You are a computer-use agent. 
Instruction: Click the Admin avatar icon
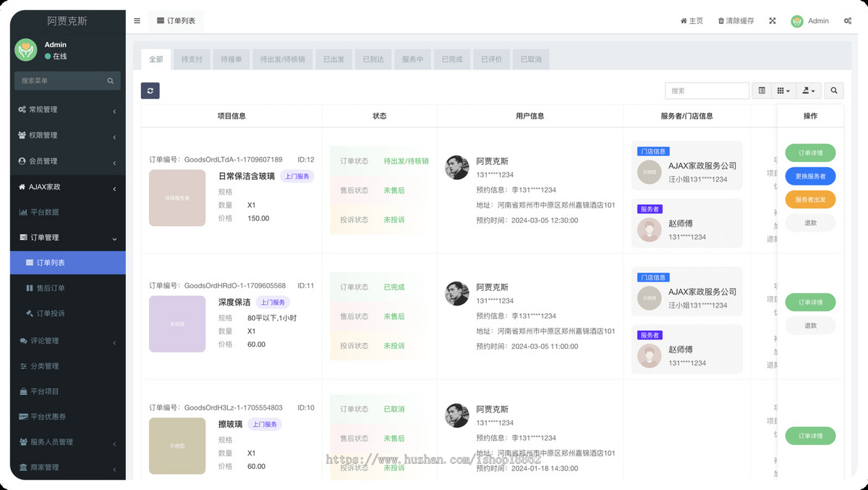point(797,20)
